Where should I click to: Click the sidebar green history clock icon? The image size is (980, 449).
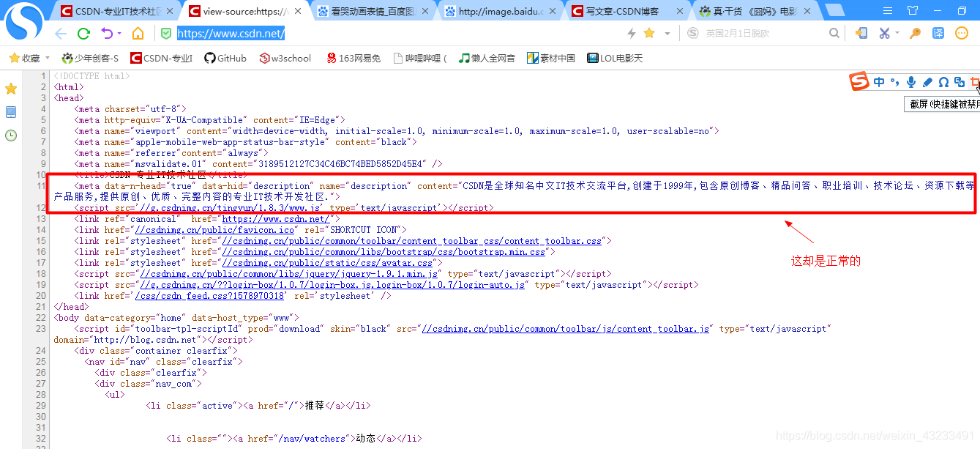(x=11, y=136)
